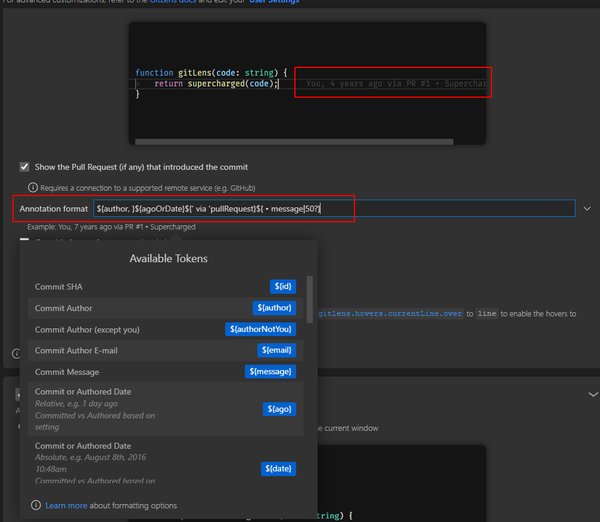Insert the ${id} commit SHA token

[283, 286]
